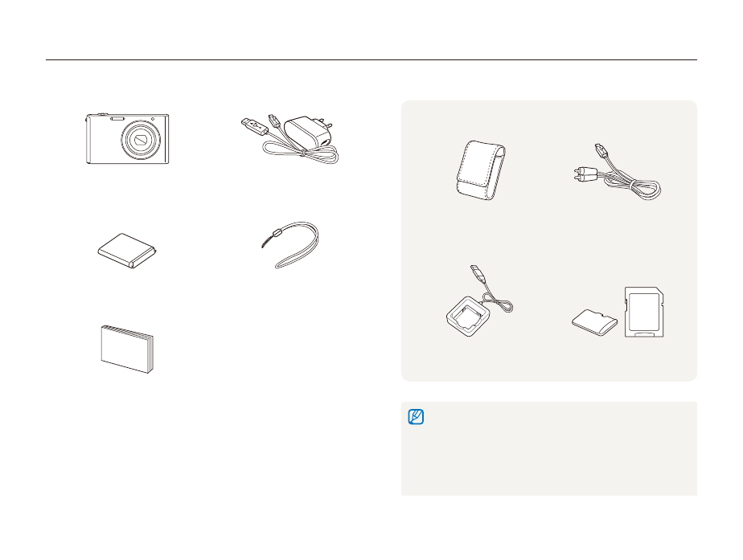Select the wrist strap illustration
Image resolution: width=743 pixels, height=560 pixels.
[x=290, y=245]
